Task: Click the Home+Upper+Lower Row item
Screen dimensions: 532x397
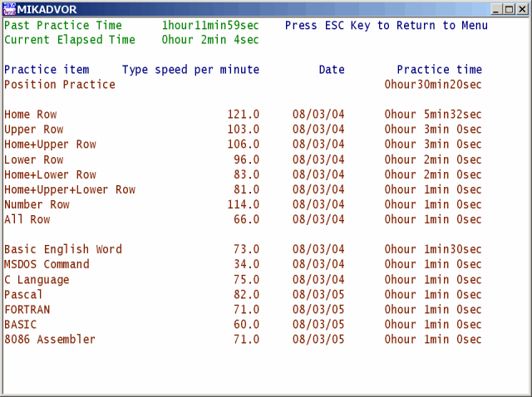Action: pos(243,189)
